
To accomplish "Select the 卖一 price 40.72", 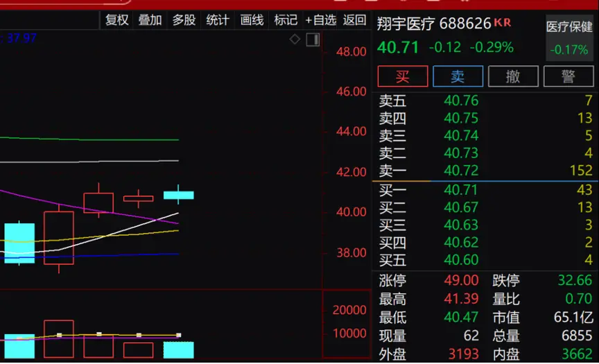I will (461, 171).
